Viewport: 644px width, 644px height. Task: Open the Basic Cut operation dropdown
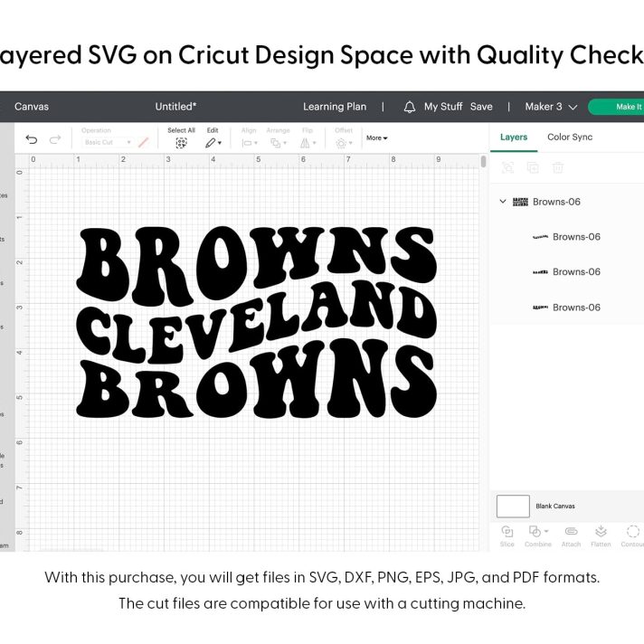click(x=107, y=143)
